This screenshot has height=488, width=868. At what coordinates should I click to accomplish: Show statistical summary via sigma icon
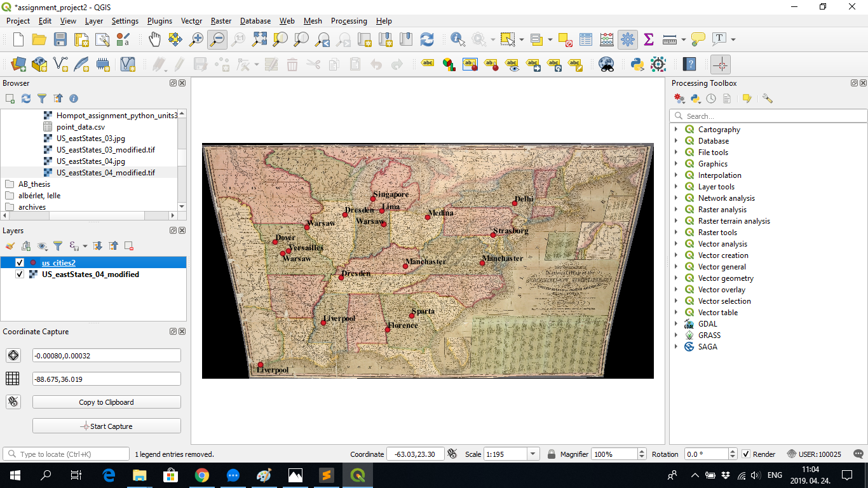click(x=648, y=39)
